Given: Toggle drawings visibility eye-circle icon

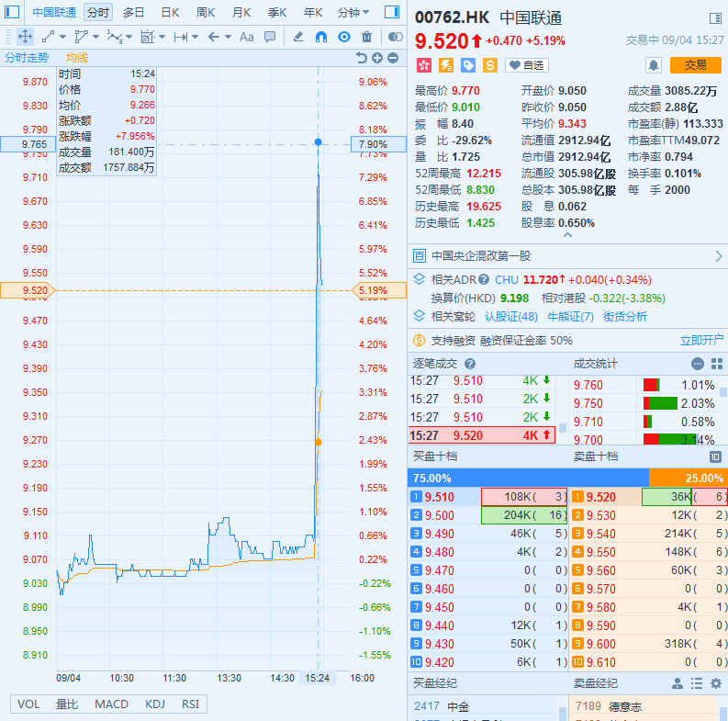Looking at the screenshot, I should point(344,37).
